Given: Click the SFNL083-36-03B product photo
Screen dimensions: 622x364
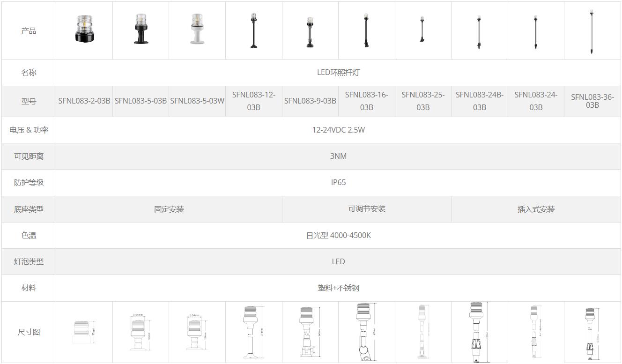Looking at the screenshot, I should click(x=592, y=32).
